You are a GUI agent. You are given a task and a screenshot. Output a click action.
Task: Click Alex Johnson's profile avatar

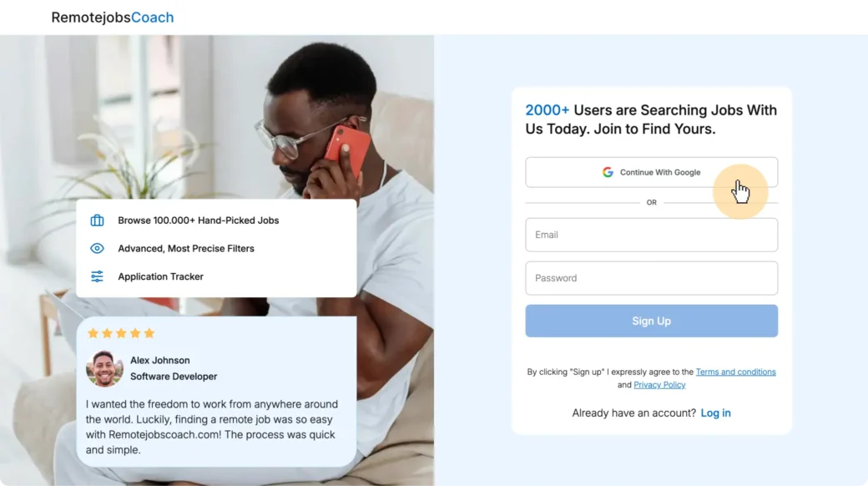(104, 368)
